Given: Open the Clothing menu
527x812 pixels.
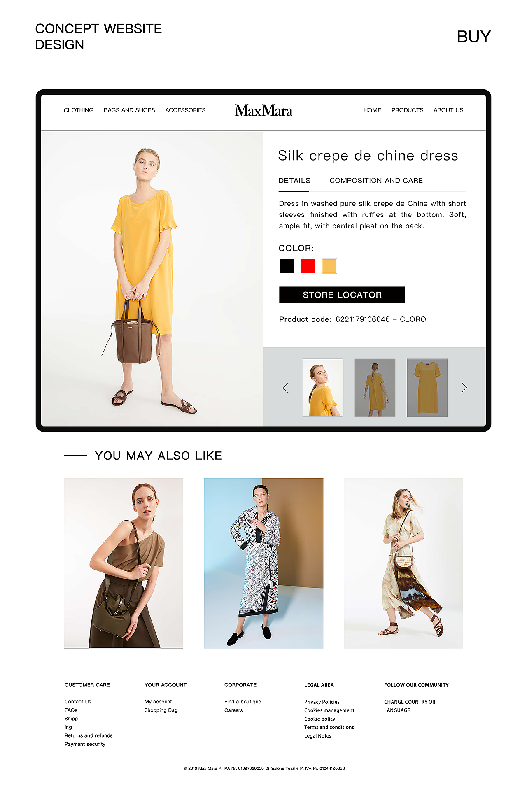Looking at the screenshot, I should tap(79, 110).
